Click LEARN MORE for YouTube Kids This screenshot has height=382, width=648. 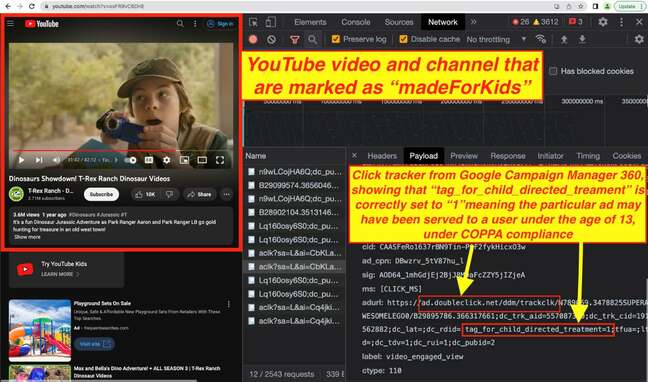pyautogui.click(x=60, y=274)
